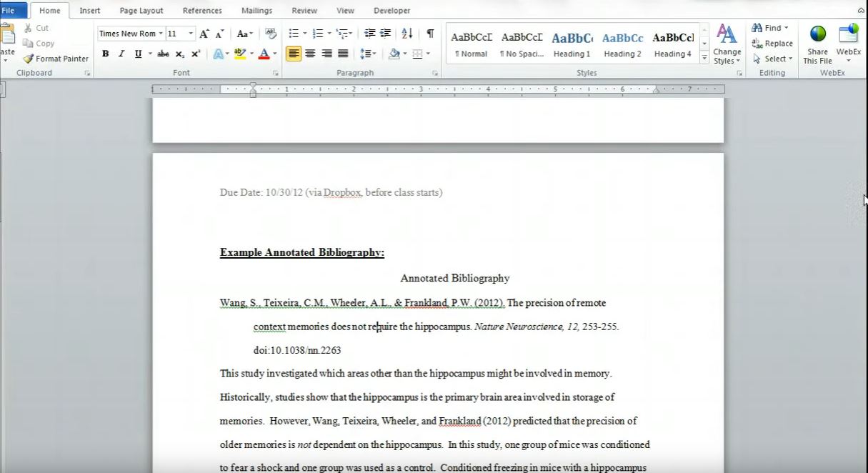Minimize the ribbon with the caret

861,11
